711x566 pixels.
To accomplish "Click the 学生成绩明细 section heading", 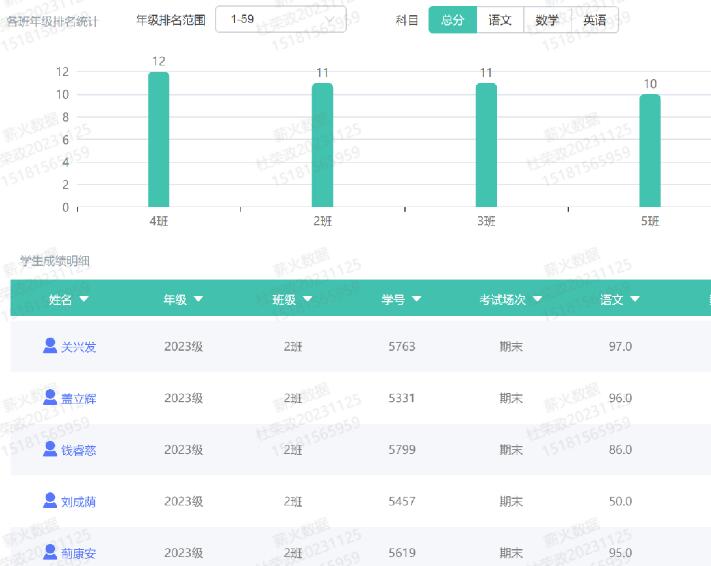I will click(x=54, y=261).
